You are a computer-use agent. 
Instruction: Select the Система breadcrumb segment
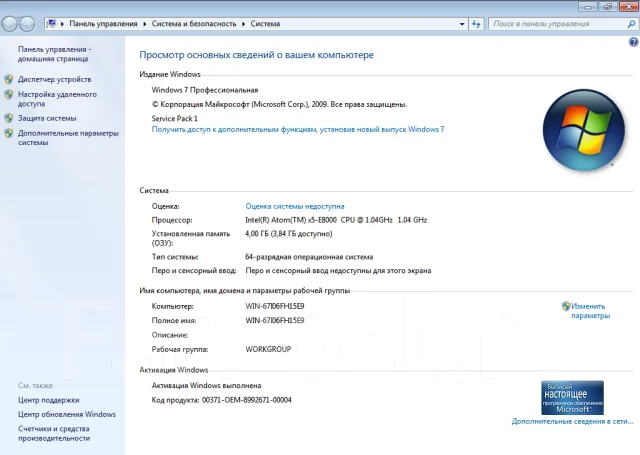265,24
